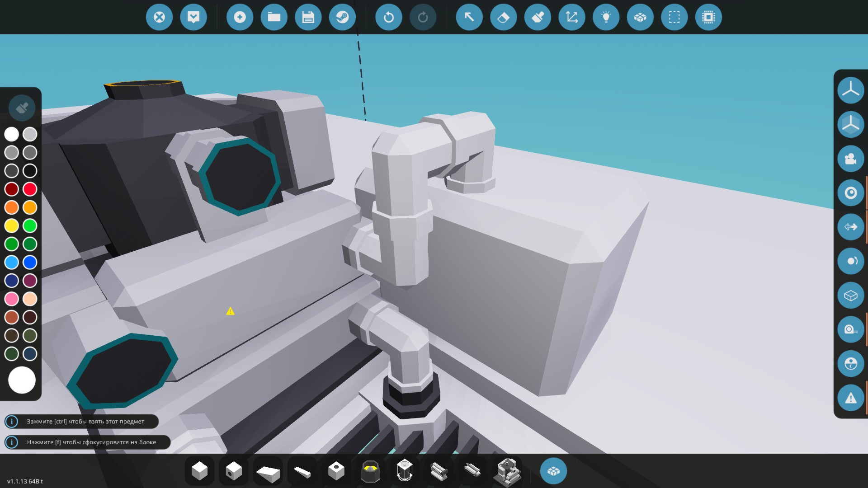Viewport: 868px width, 488px height.
Task: Select the arrow pointer selection tool
Action: (469, 17)
